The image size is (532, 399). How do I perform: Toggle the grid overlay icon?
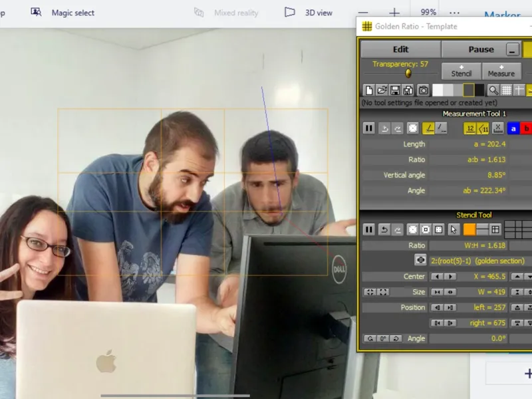point(506,90)
